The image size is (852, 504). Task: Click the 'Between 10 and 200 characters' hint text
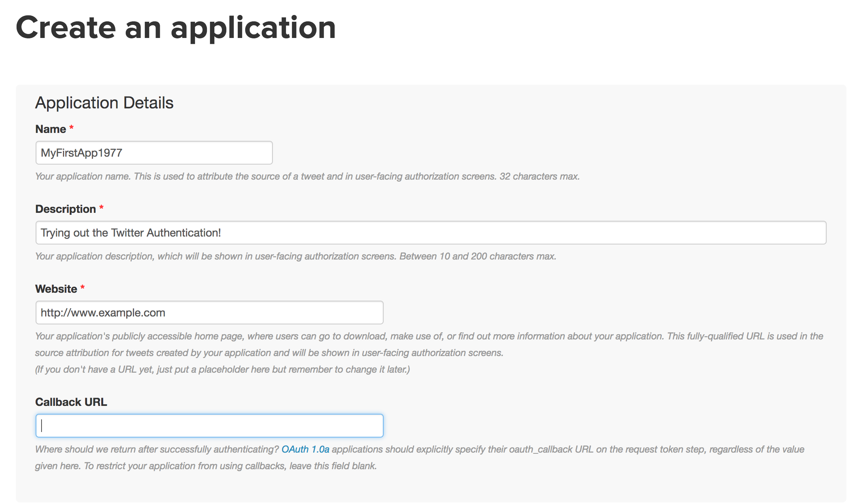tap(296, 256)
